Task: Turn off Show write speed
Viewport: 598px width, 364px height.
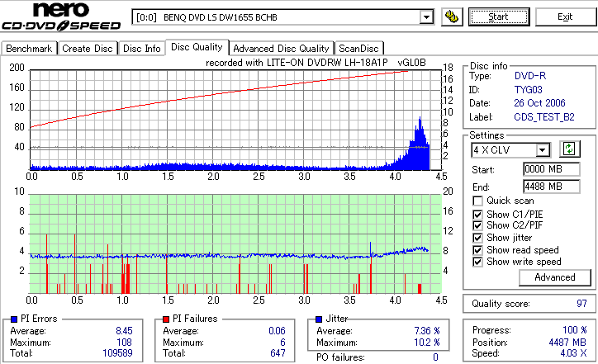Action: point(477,262)
